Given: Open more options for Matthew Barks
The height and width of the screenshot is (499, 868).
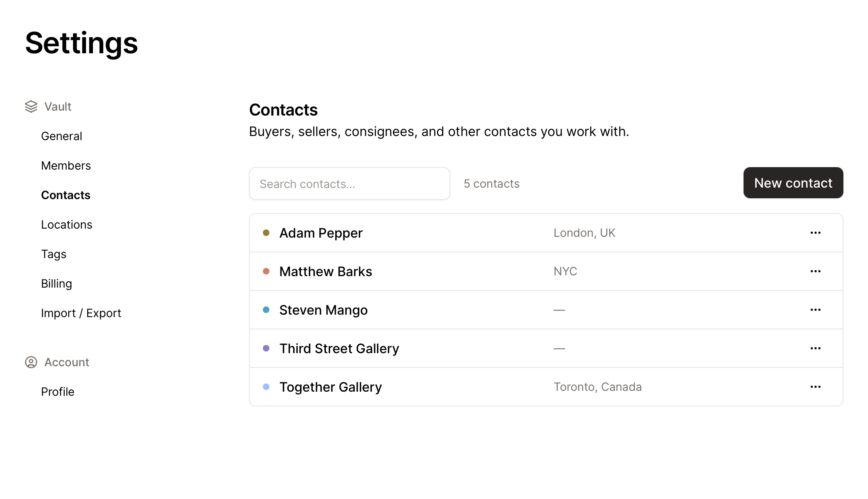Looking at the screenshot, I should point(815,271).
